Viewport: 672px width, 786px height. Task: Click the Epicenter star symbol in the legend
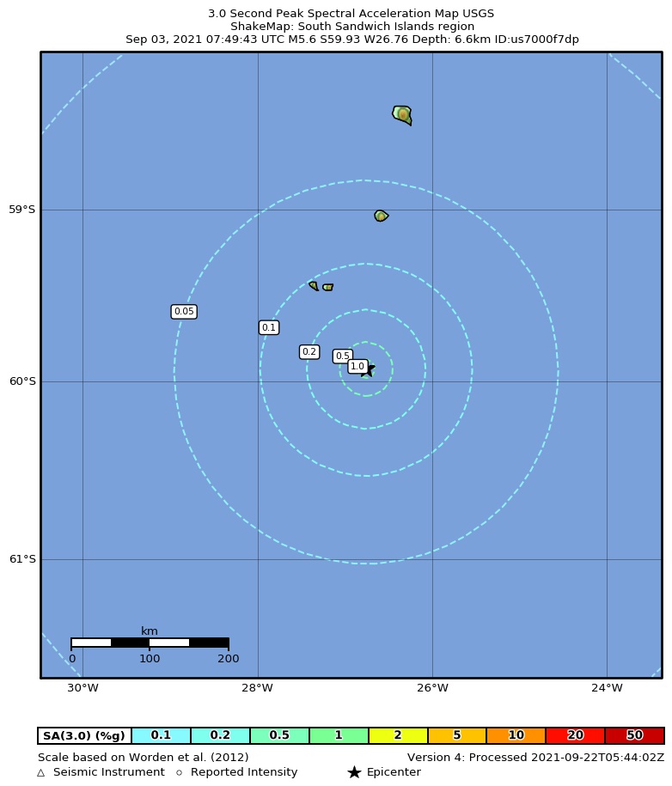[354, 772]
